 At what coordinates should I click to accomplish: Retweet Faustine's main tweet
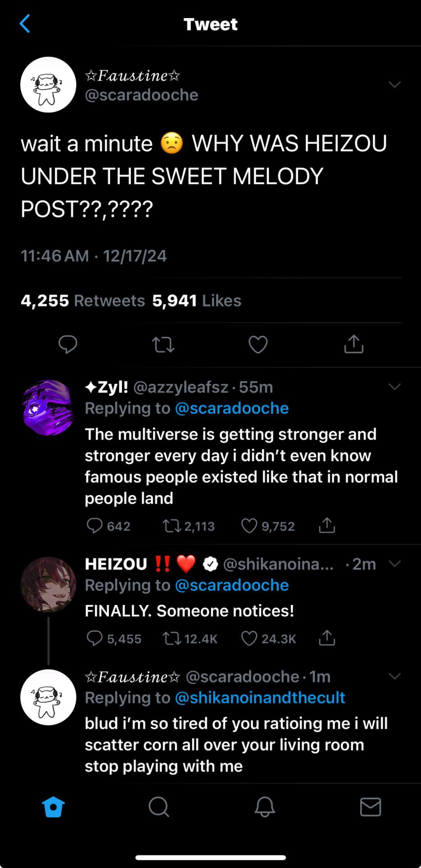pyautogui.click(x=163, y=344)
